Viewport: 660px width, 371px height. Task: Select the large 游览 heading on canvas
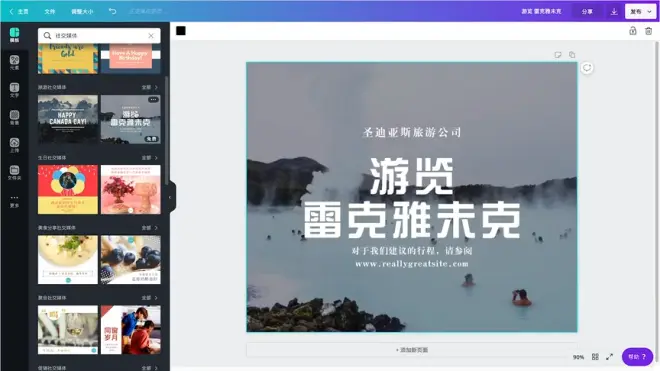(412, 177)
